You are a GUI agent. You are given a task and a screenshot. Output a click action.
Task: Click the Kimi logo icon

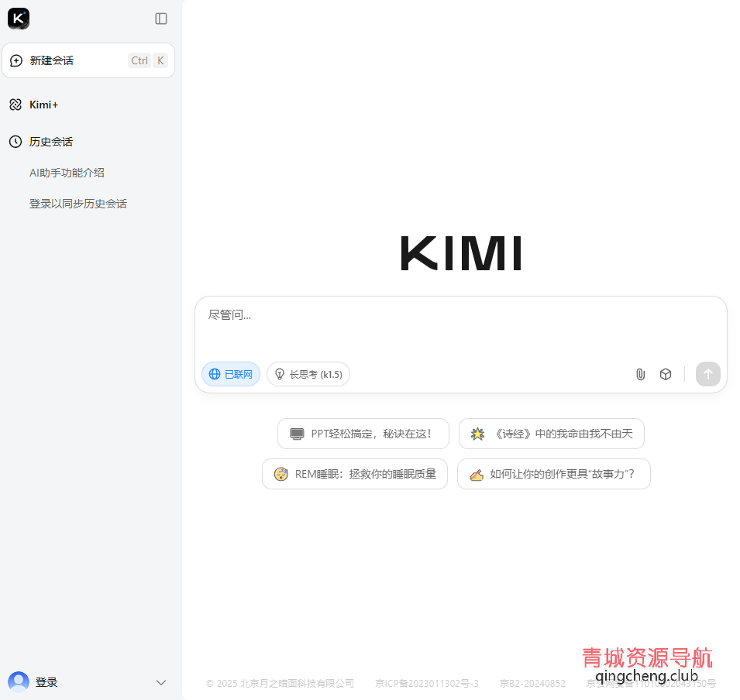pos(19,18)
